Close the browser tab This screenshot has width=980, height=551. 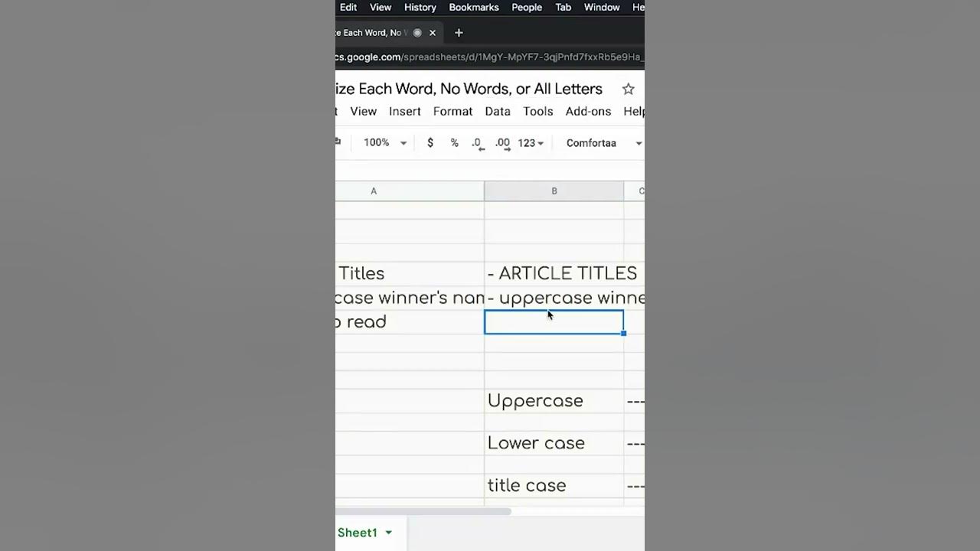[433, 33]
